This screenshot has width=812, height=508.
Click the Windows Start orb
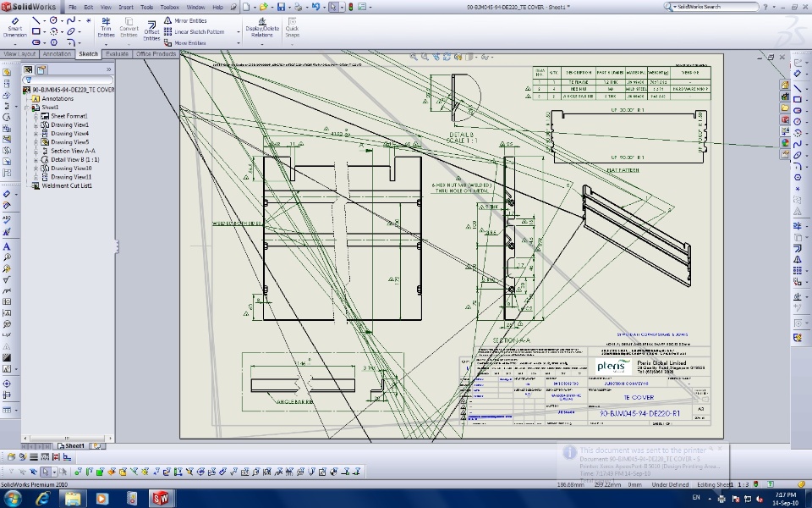point(13,499)
